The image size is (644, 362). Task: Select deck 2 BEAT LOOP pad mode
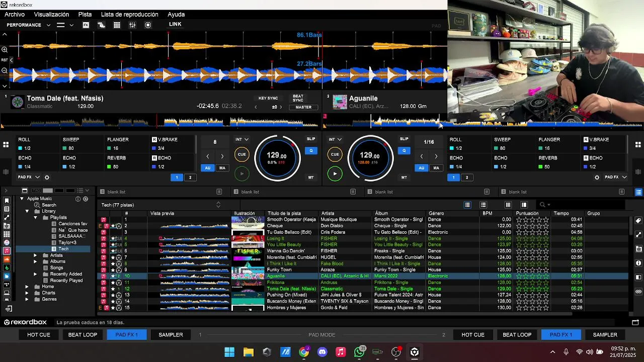(x=517, y=335)
